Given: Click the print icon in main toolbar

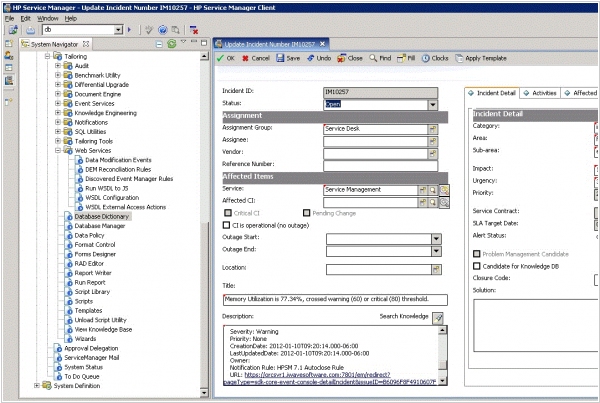Looking at the screenshot, I should (31, 29).
